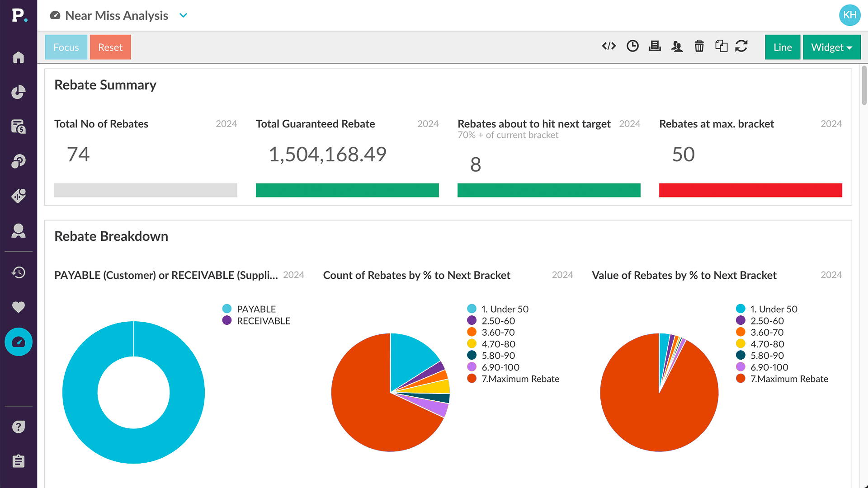The width and height of the screenshot is (868, 488).
Task: Click the clock schedule icon
Action: (632, 46)
